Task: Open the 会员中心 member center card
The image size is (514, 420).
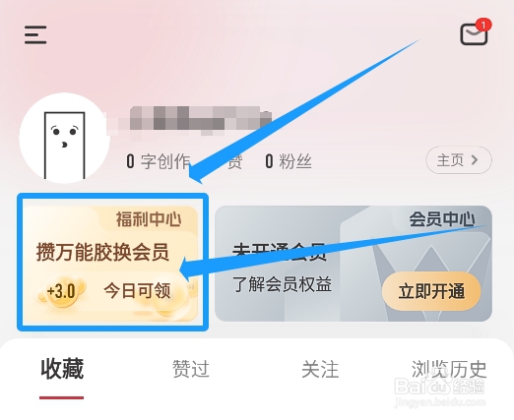Action: 353,264
